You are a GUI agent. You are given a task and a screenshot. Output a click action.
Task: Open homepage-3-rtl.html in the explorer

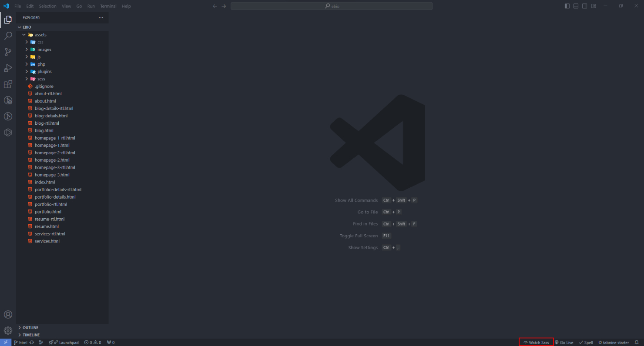62,167
